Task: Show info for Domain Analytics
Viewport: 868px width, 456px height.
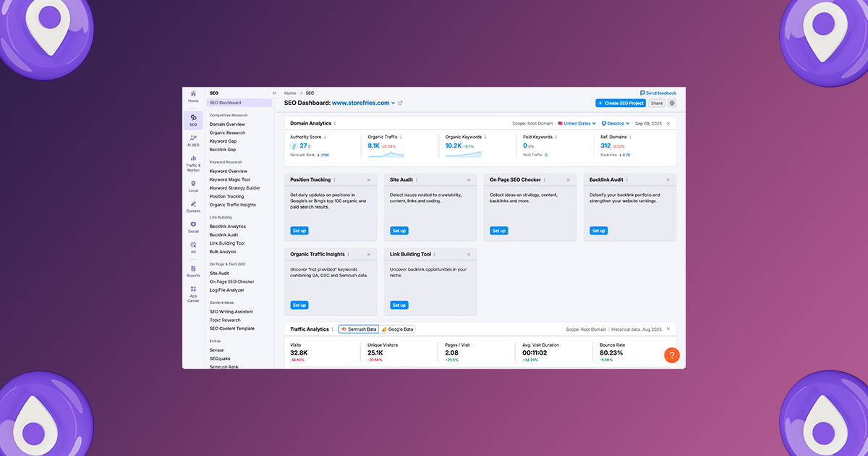Action: (336, 124)
